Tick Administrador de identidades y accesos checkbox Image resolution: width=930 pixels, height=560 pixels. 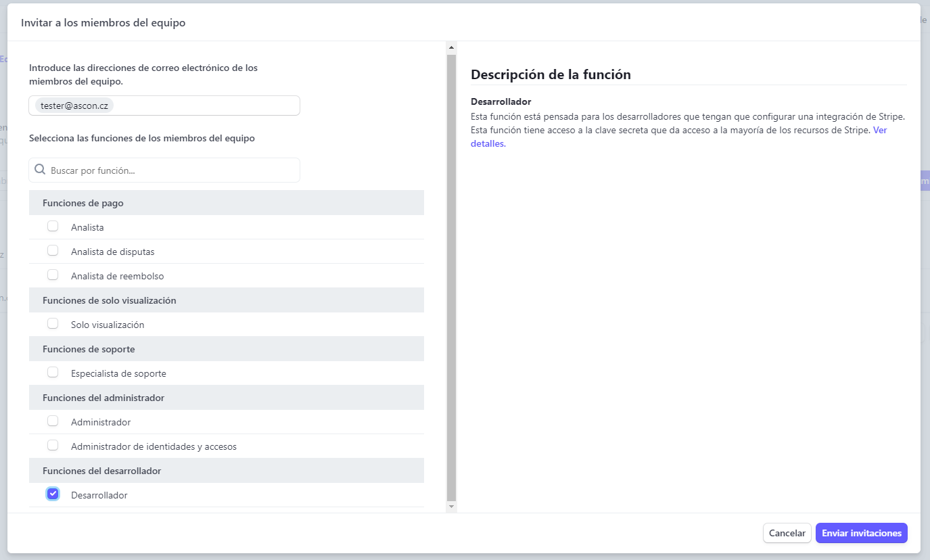(53, 446)
